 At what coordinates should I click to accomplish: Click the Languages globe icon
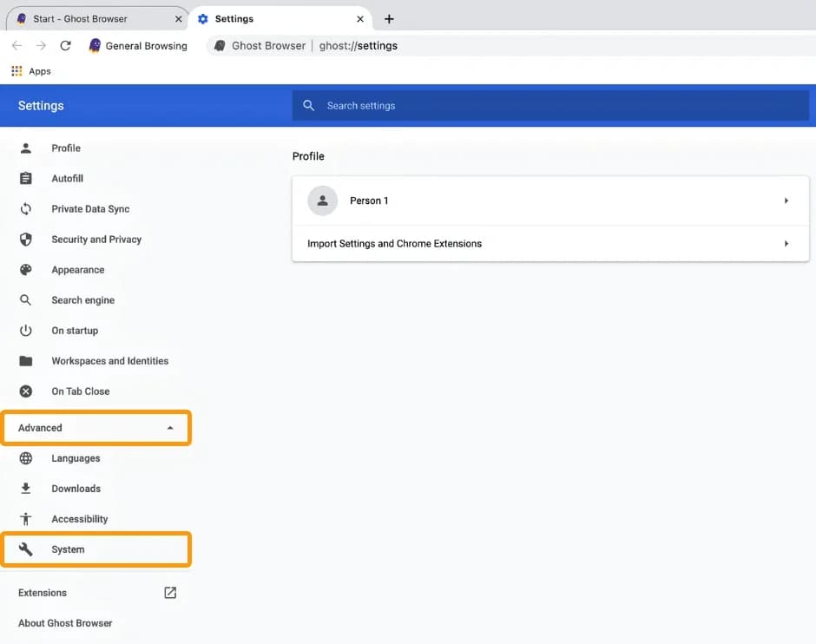[26, 458]
